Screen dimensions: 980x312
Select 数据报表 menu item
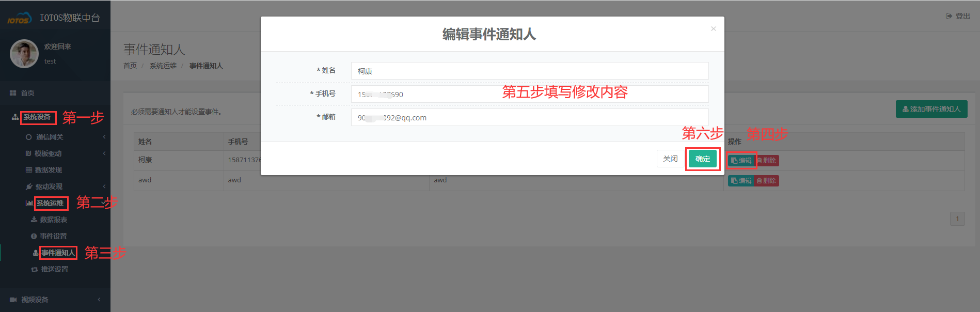(x=54, y=220)
